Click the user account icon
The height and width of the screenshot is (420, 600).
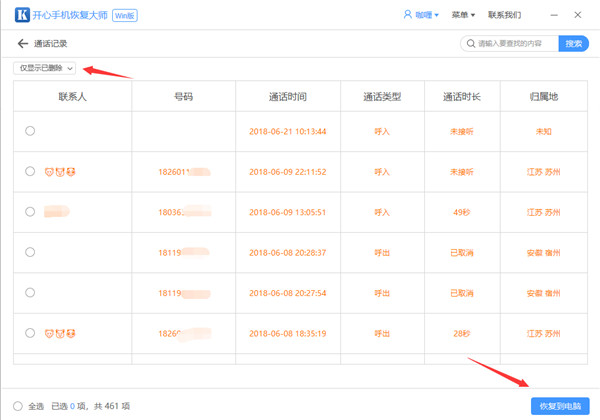[x=408, y=15]
